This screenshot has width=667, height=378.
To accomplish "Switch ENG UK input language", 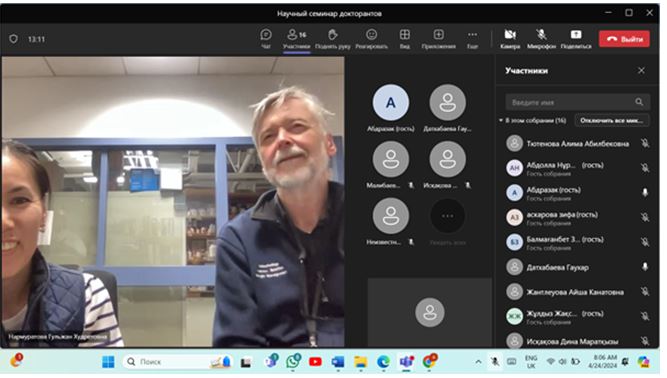I will (531, 362).
